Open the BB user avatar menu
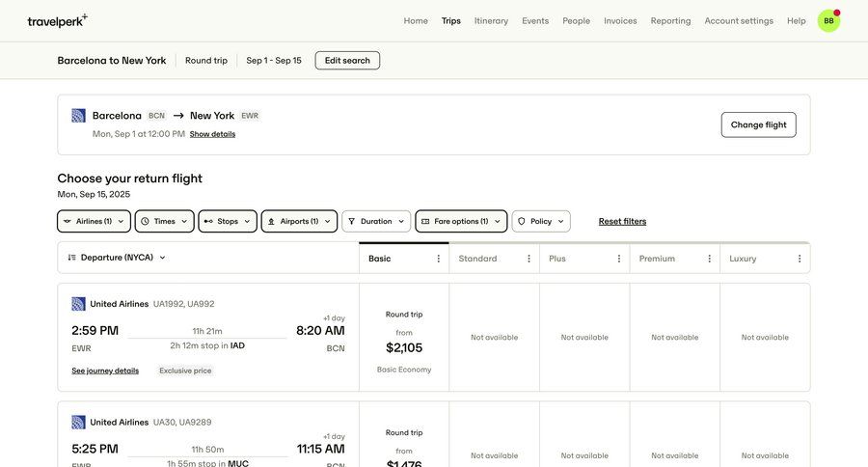This screenshot has height=467, width=868. pyautogui.click(x=828, y=20)
